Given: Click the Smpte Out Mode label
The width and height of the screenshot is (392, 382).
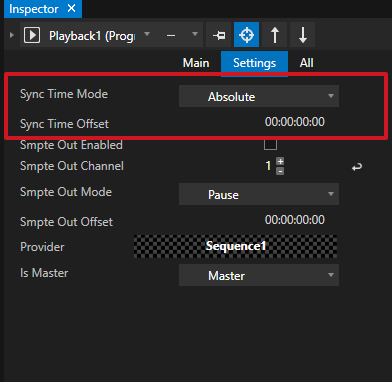Looking at the screenshot, I should pyautogui.click(x=66, y=192).
